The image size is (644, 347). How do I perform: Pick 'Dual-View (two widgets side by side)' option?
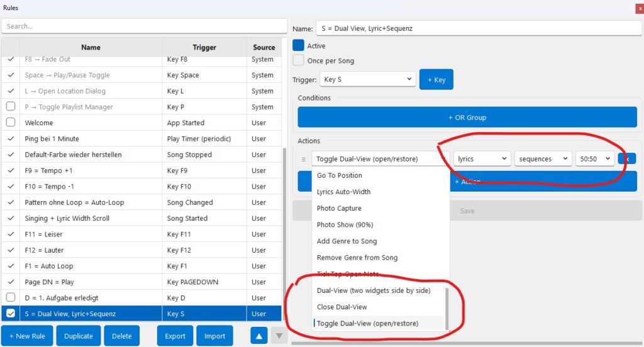[373, 290]
